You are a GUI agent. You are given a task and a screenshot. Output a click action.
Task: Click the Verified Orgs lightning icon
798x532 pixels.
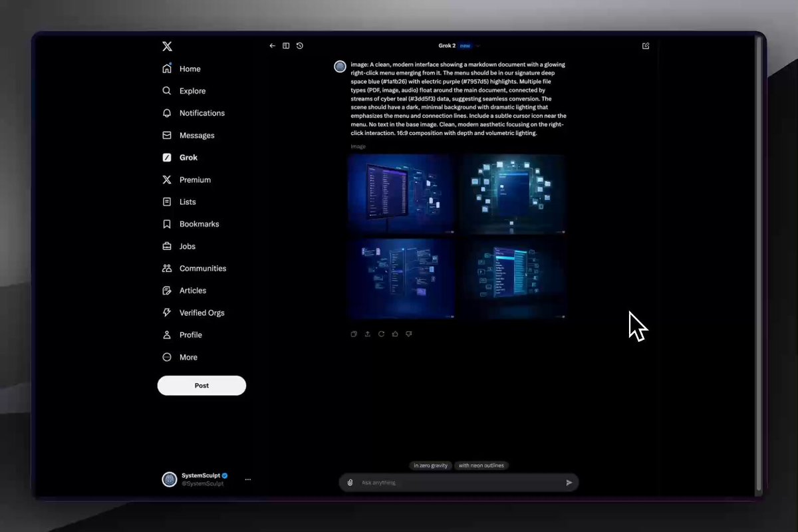tap(167, 313)
